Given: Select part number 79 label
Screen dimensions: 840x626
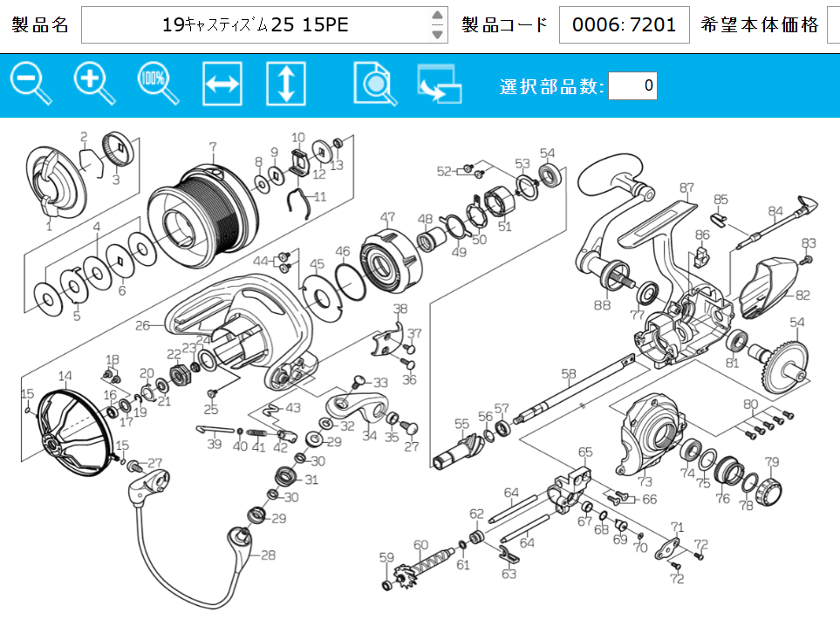Looking at the screenshot, I should click(x=772, y=461).
